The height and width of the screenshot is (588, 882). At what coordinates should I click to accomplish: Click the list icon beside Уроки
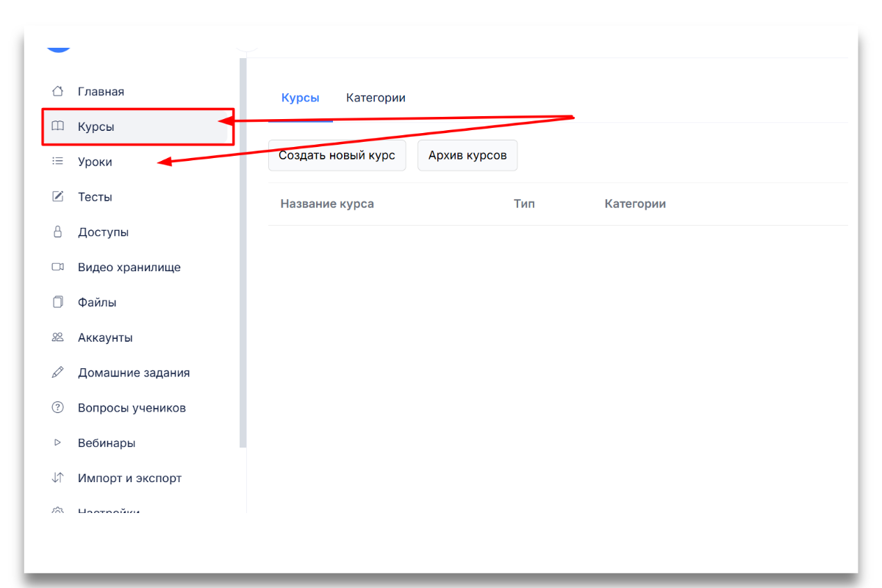pyautogui.click(x=57, y=162)
